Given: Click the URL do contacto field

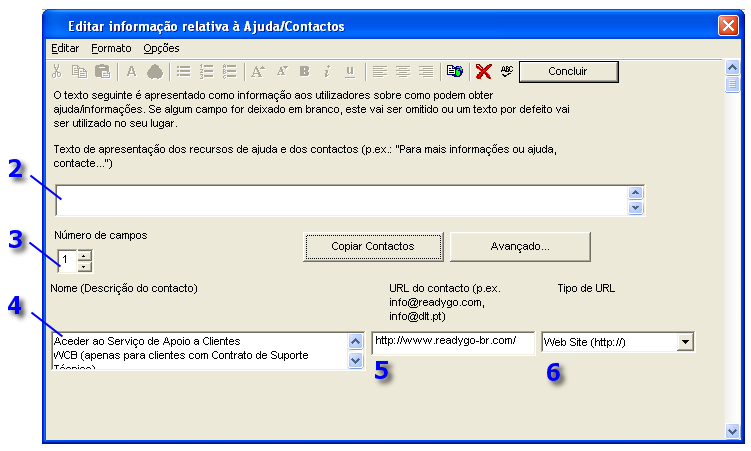Looking at the screenshot, I should click(453, 342).
